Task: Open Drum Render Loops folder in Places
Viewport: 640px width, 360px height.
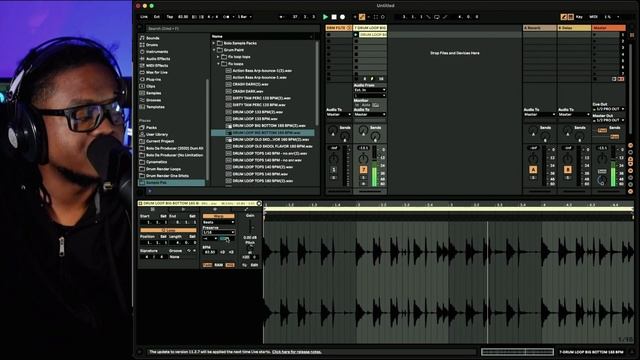Action: click(x=163, y=169)
